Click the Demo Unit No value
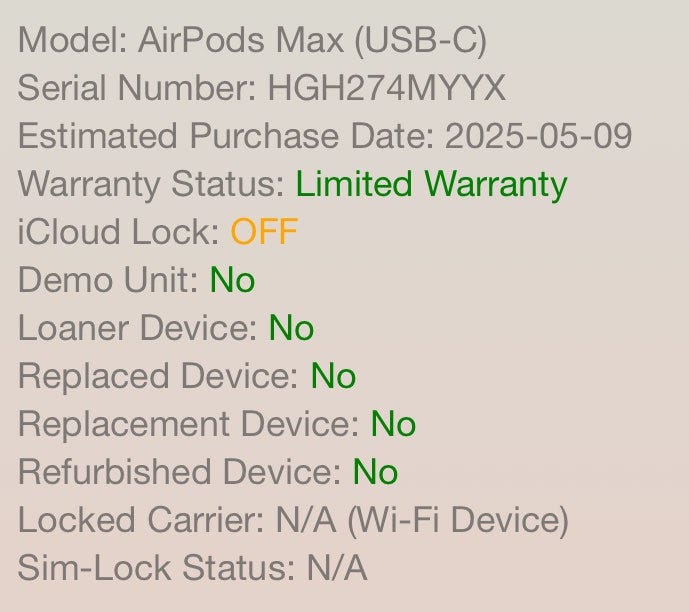This screenshot has width=689, height=612. [232, 281]
